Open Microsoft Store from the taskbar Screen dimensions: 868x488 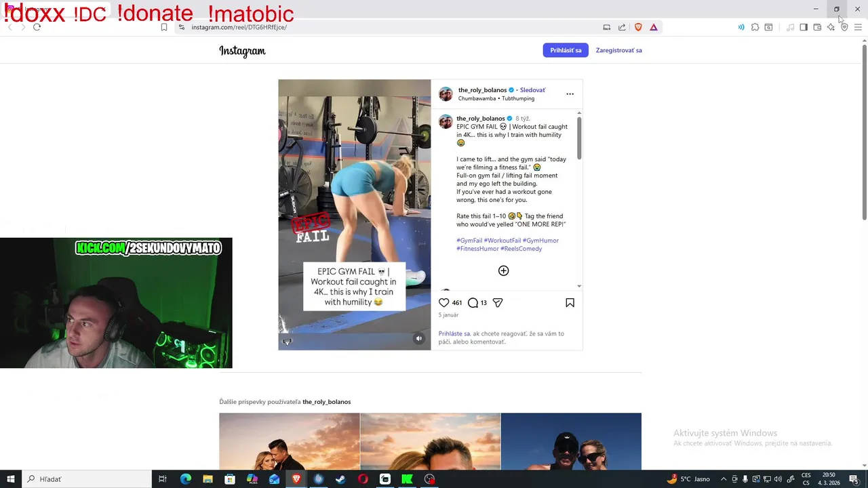tap(230, 479)
